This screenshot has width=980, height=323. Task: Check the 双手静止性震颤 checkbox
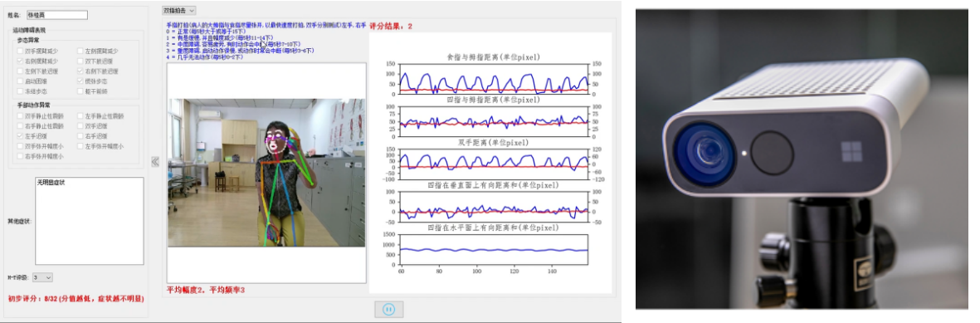coord(20,115)
